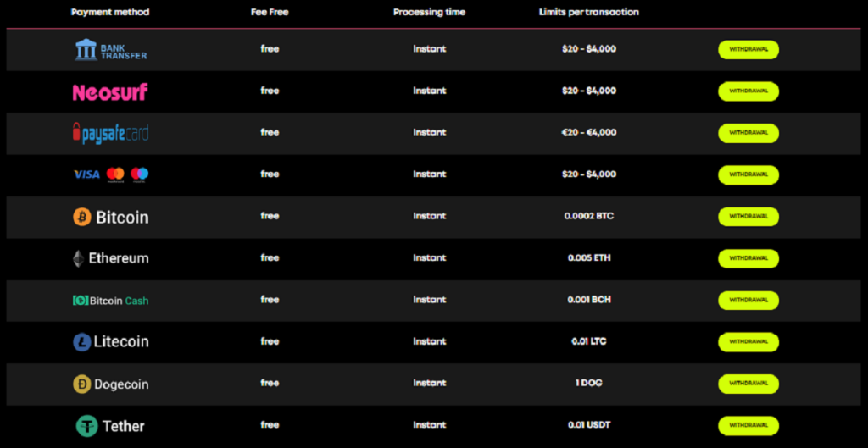This screenshot has width=868, height=448.
Task: Click the Payment method column header
Action: (x=110, y=12)
